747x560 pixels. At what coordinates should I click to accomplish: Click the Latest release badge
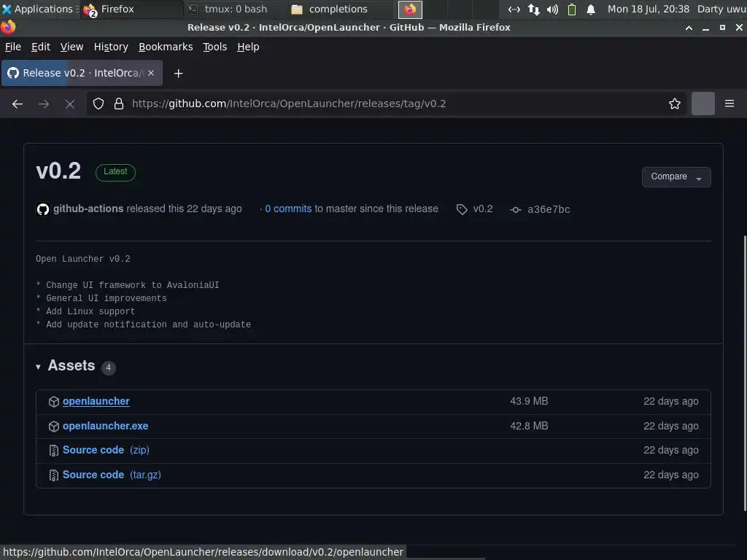(115, 172)
